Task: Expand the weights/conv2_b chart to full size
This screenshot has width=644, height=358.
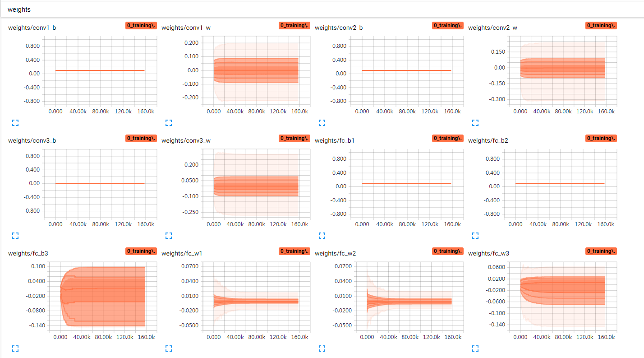Action: click(x=322, y=122)
